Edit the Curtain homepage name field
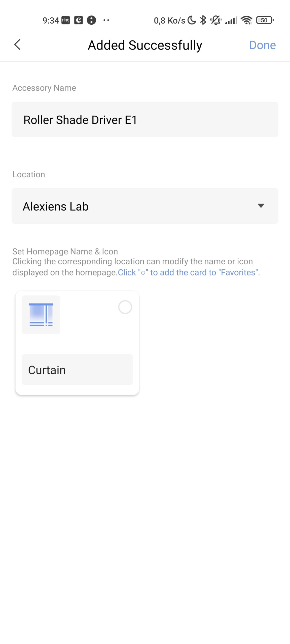290x644 pixels. pos(77,370)
